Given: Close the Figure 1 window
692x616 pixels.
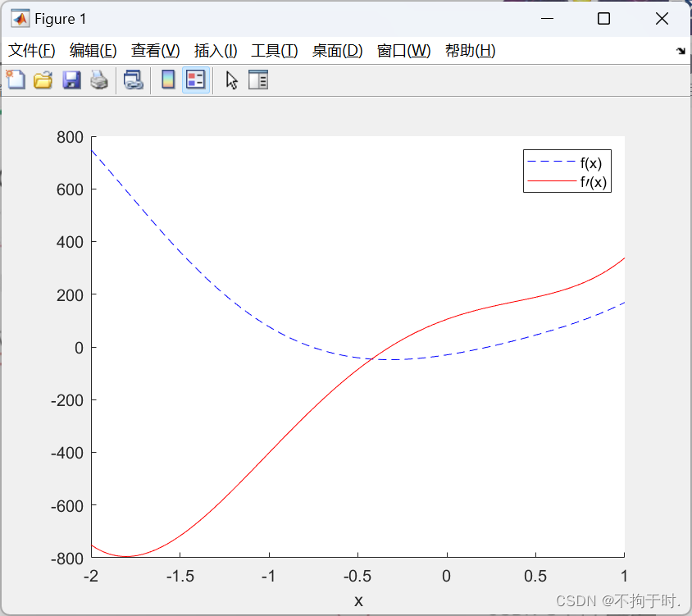Looking at the screenshot, I should pos(662,19).
